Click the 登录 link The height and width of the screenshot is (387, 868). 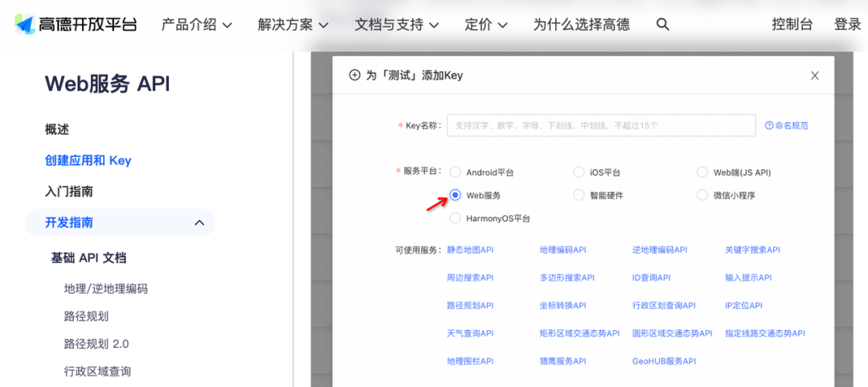click(x=848, y=24)
